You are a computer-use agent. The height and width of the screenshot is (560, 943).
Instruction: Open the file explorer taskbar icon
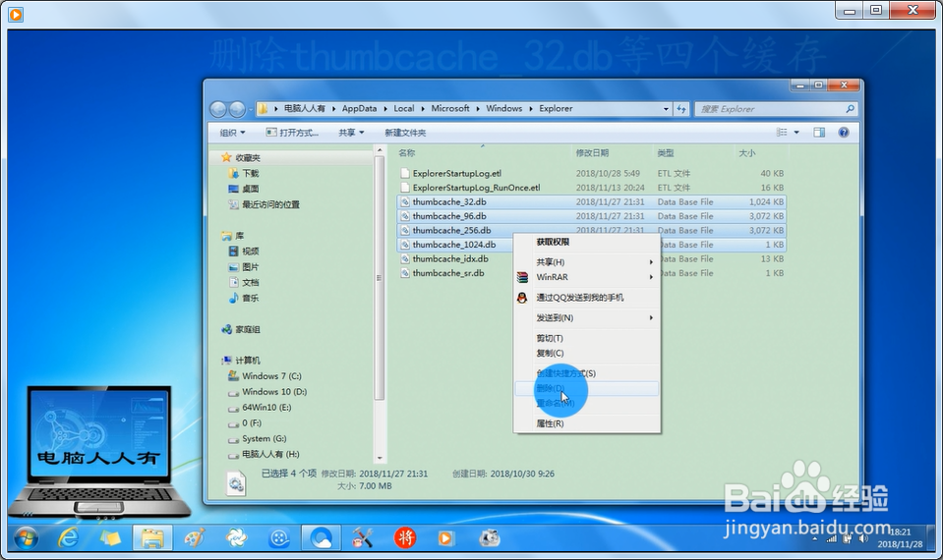click(x=152, y=537)
